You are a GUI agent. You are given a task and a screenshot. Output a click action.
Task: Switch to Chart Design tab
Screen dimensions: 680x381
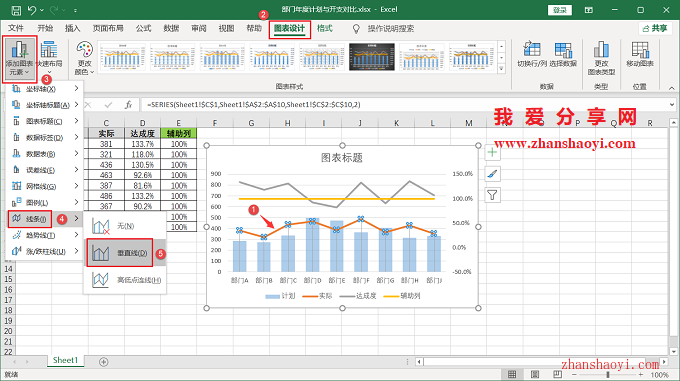point(289,29)
